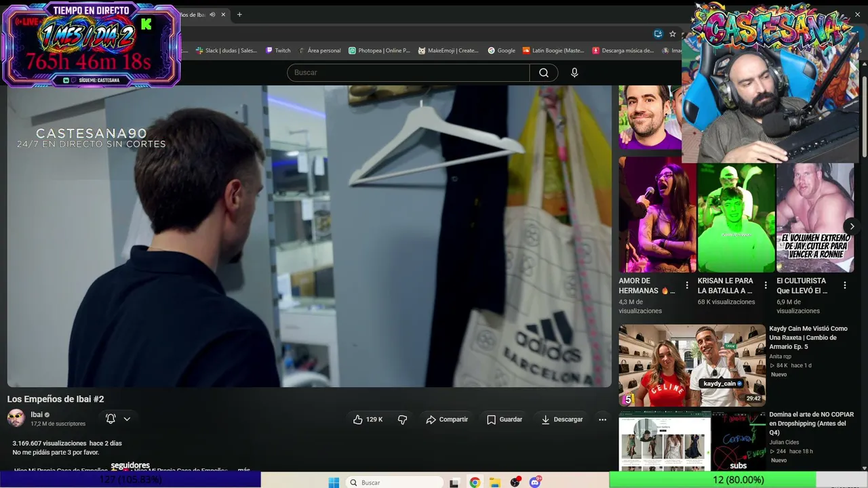Screen dimensions: 868x488
Task: Open Ibai's channel avatar
Action: [x=16, y=418]
